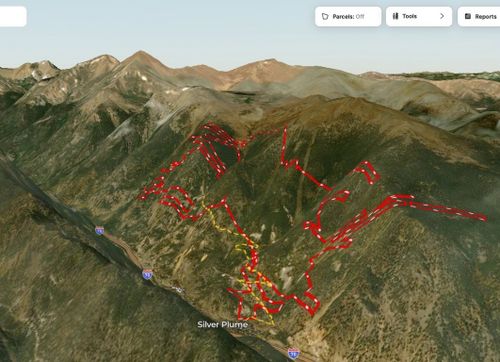Click the tallest mountain peak on skyline
Viewport: 500px width, 362px height.
click(141, 53)
